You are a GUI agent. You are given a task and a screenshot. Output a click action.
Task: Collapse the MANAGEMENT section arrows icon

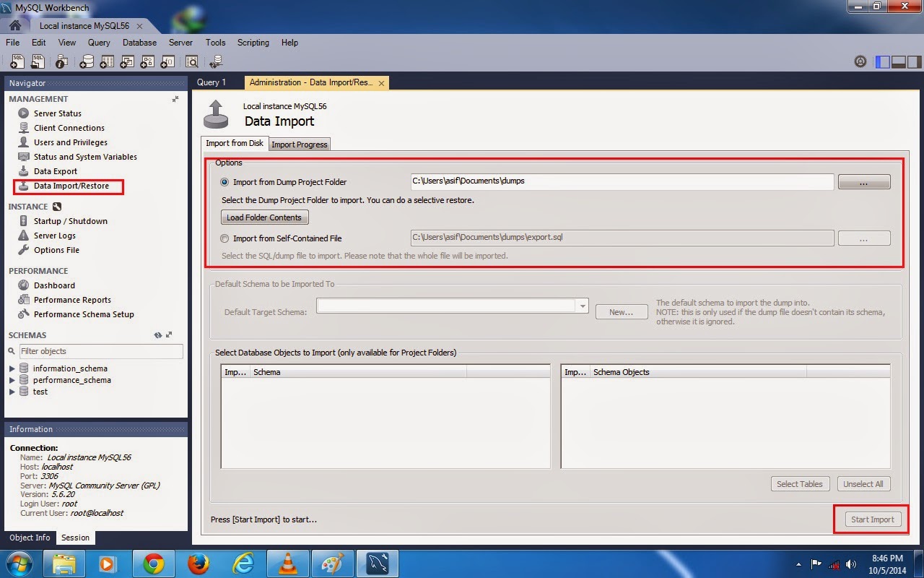click(175, 99)
